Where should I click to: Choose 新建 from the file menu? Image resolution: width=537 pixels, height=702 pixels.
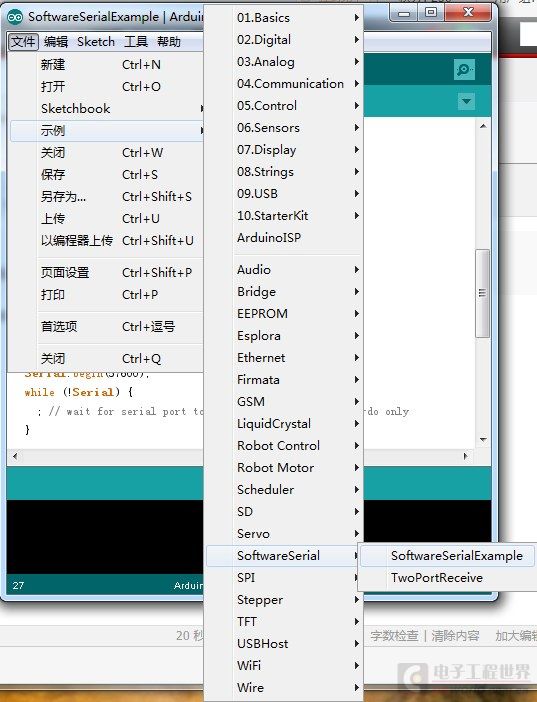pos(107,64)
